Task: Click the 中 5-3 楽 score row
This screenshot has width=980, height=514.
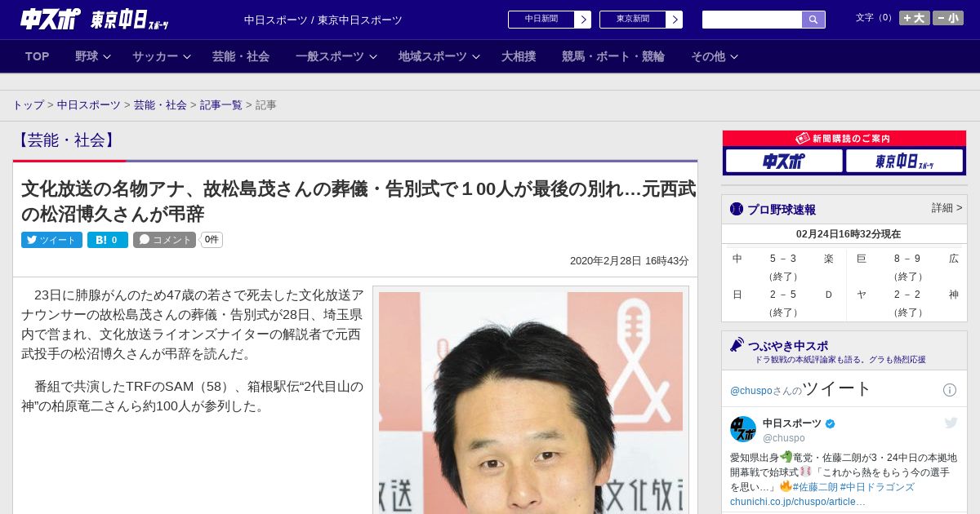Action: pyautogui.click(x=783, y=259)
